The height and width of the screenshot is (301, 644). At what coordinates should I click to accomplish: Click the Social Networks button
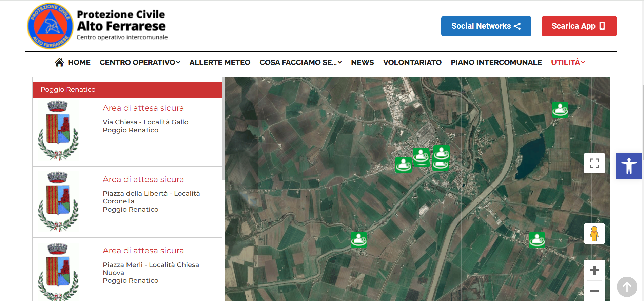coord(486,26)
